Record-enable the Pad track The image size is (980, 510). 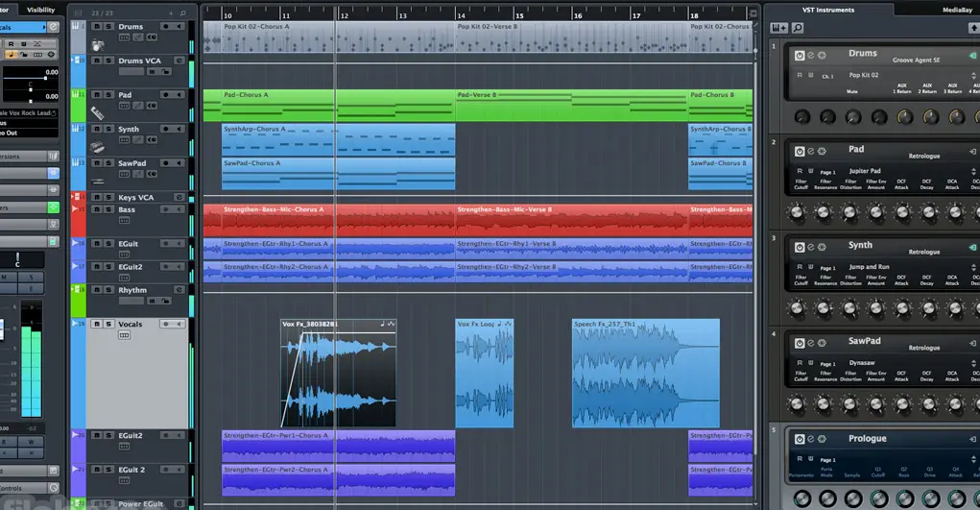(x=166, y=94)
